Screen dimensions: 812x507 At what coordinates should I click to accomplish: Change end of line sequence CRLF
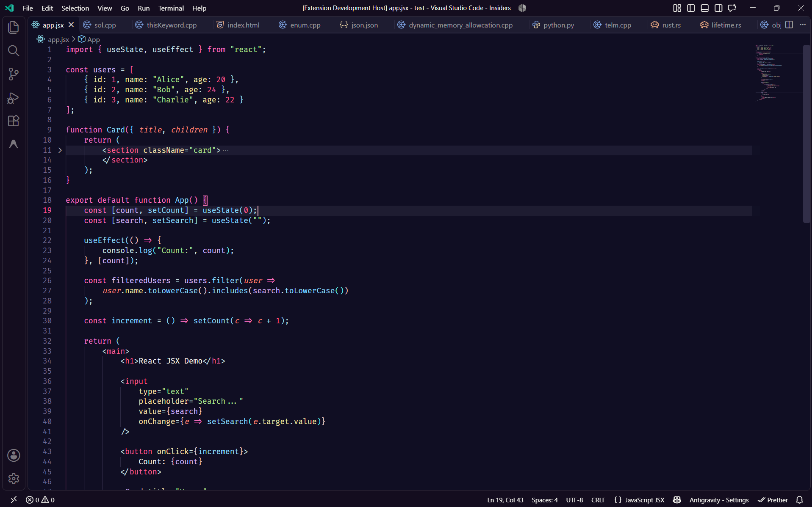coord(598,500)
